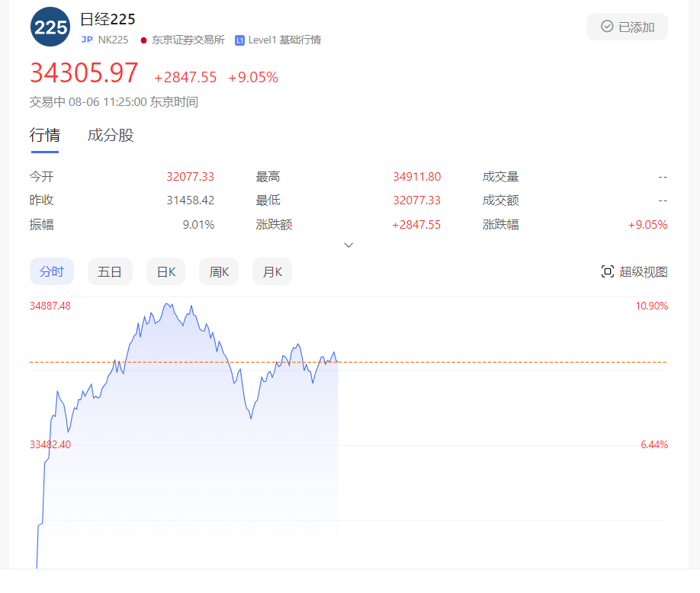The width and height of the screenshot is (700, 593).
Task: Show the 月K monthly candlestick chart
Action: pyautogui.click(x=272, y=271)
